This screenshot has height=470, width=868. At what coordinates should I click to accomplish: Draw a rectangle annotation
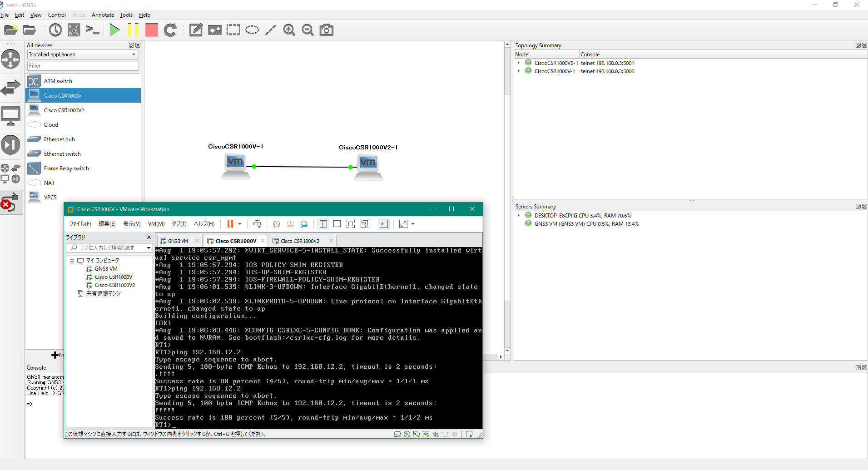point(233,30)
